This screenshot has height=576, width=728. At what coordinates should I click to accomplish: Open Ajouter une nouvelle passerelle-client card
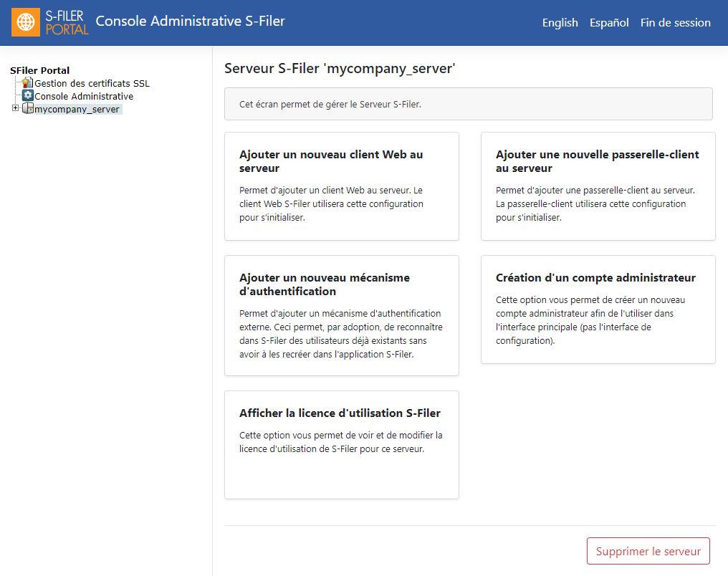point(598,186)
